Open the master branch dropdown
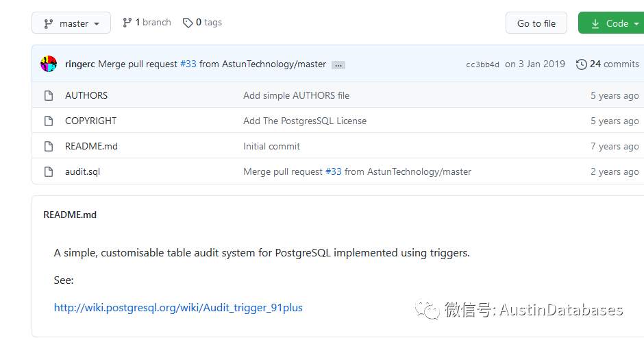Image resolution: width=644 pixels, height=338 pixels. pyautogui.click(x=71, y=23)
